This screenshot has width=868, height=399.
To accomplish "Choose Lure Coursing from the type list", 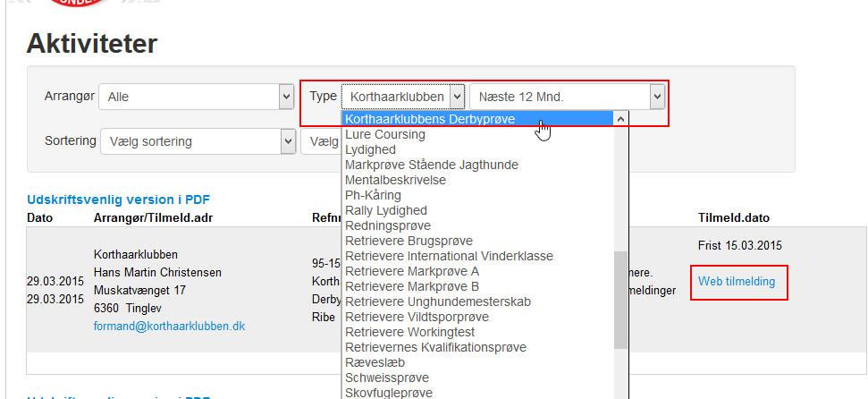I will (477, 135).
